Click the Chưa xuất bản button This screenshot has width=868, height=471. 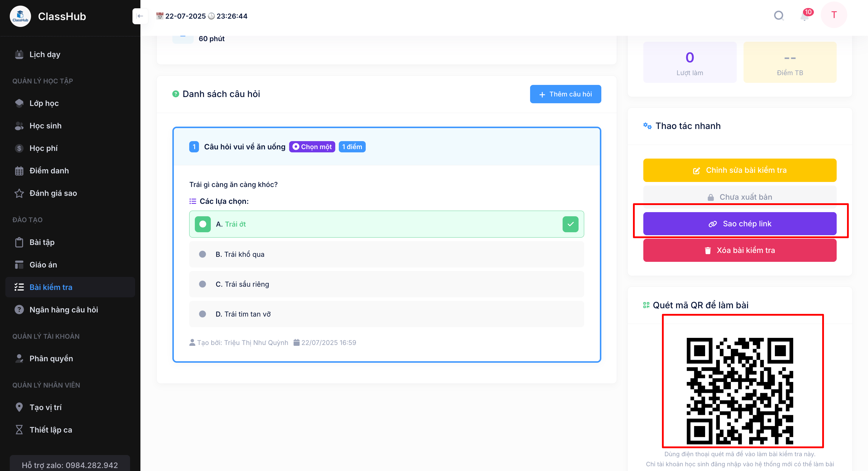[x=740, y=197]
